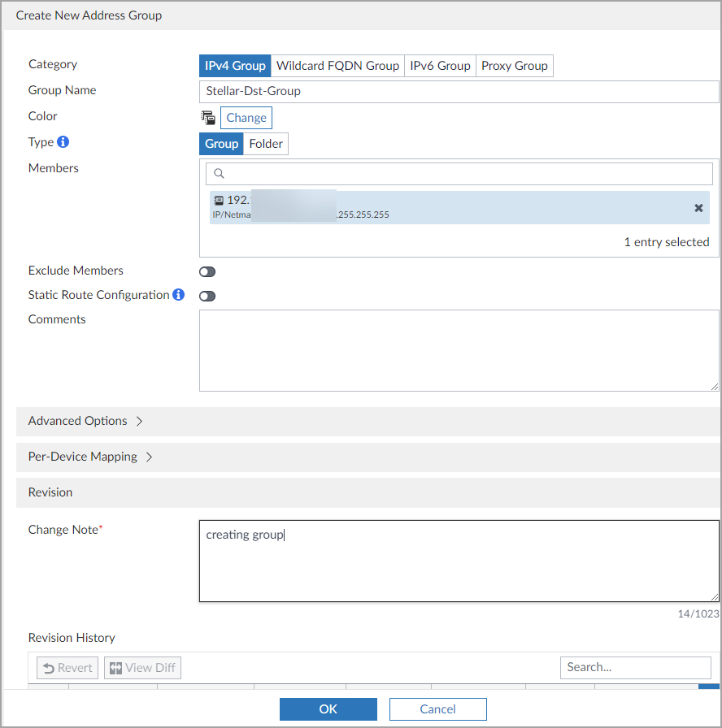Click the Type info icon
Screen dimensions: 722x728
click(x=63, y=142)
